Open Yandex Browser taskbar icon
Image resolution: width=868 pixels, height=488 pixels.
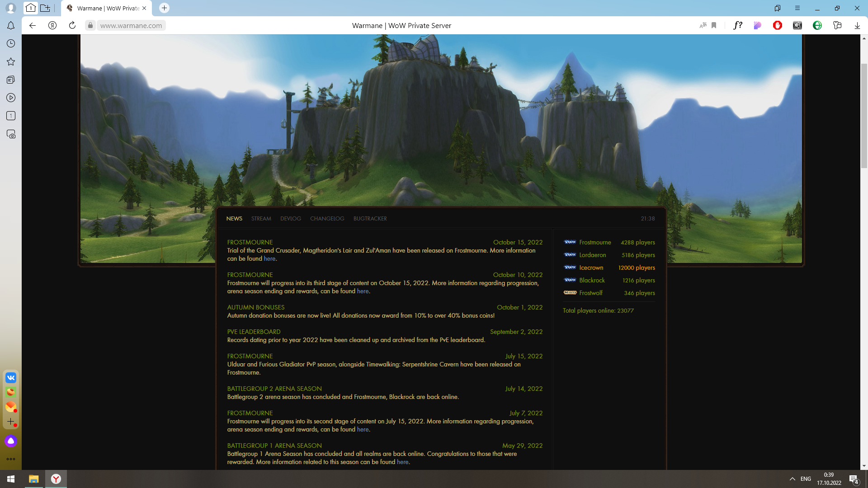(x=56, y=479)
